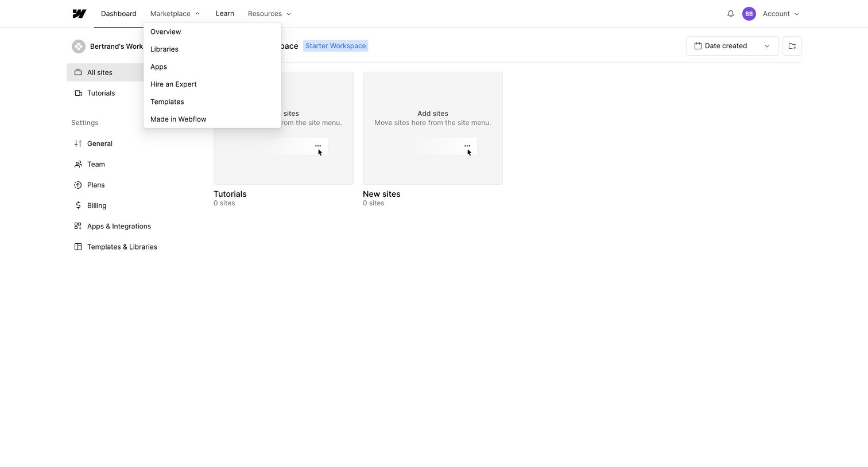
Task: Click the Billing dollar icon
Action: (78, 205)
